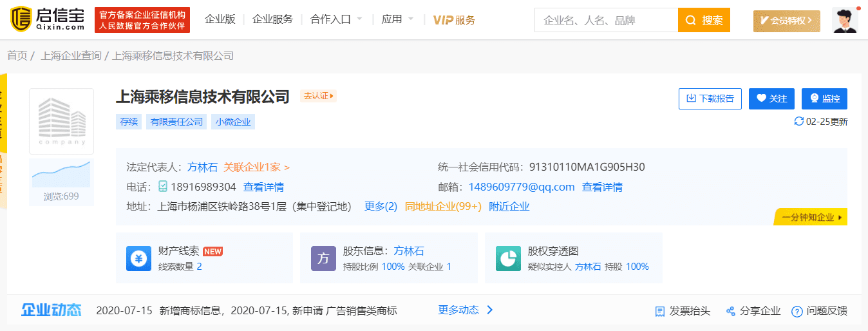
Task: Expand the 应用 dropdown menu
Action: click(397, 20)
